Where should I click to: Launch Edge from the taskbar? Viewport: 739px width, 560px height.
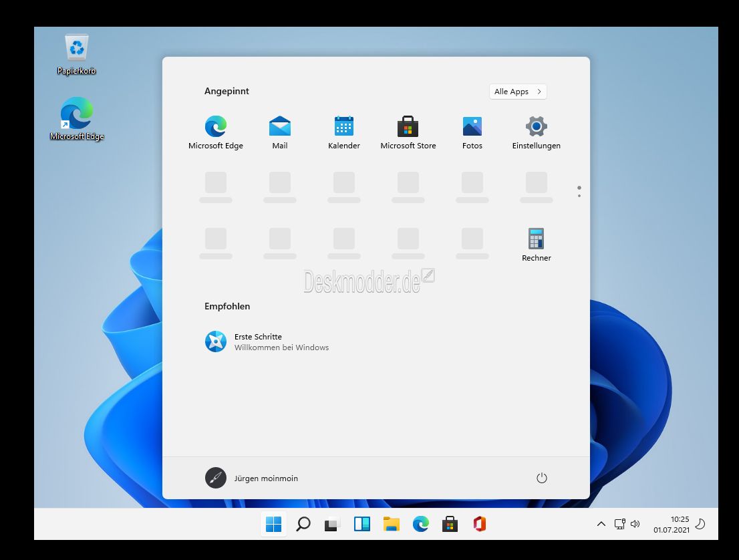[x=421, y=524]
